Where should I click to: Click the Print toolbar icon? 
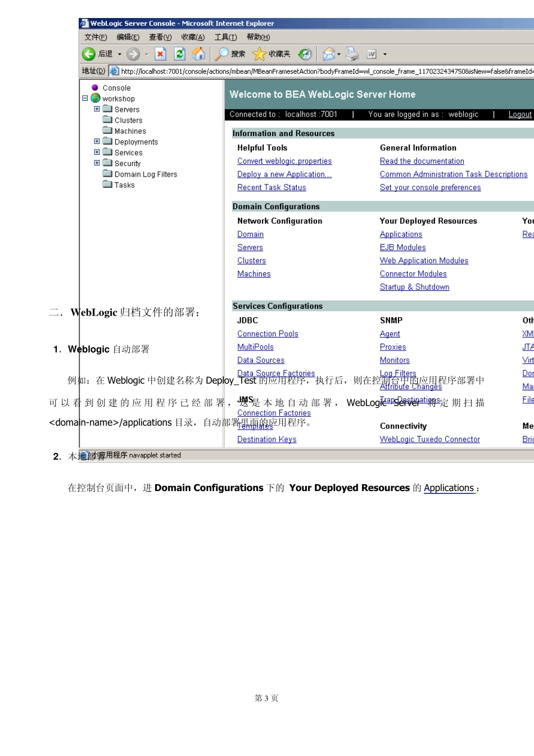pyautogui.click(x=352, y=54)
